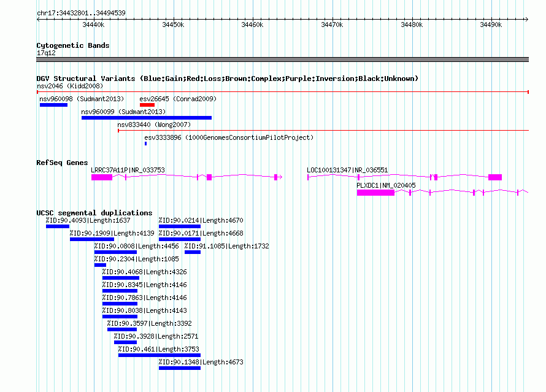
Task: Select the nsv960098 (Sudmant2013) blue gain bar
Action: pos(53,105)
